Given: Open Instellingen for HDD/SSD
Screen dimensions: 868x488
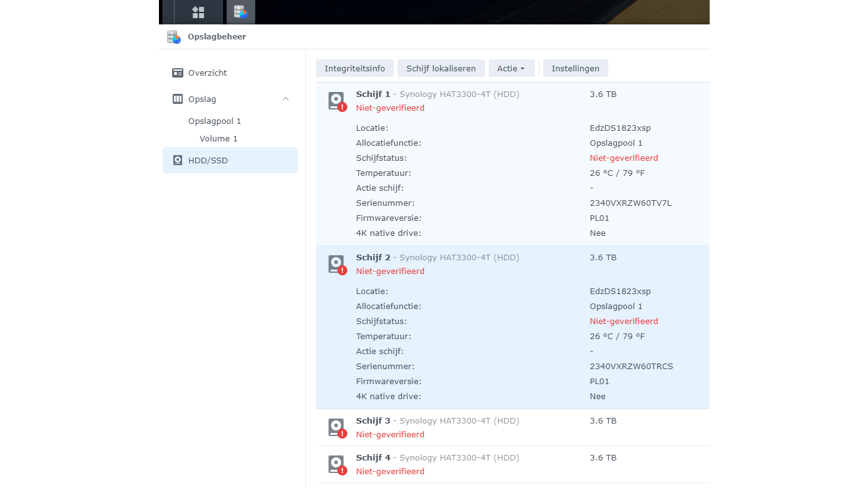Looking at the screenshot, I should tap(575, 68).
